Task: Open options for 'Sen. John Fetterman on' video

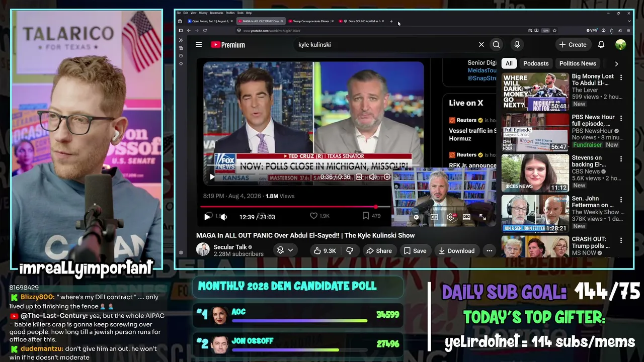Action: coord(621,200)
